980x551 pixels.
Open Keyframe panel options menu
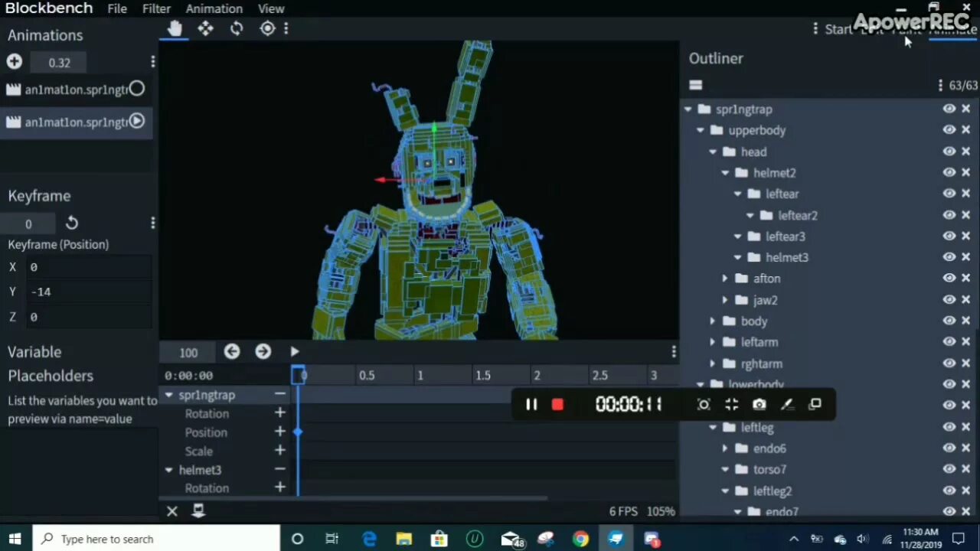pyautogui.click(x=152, y=223)
